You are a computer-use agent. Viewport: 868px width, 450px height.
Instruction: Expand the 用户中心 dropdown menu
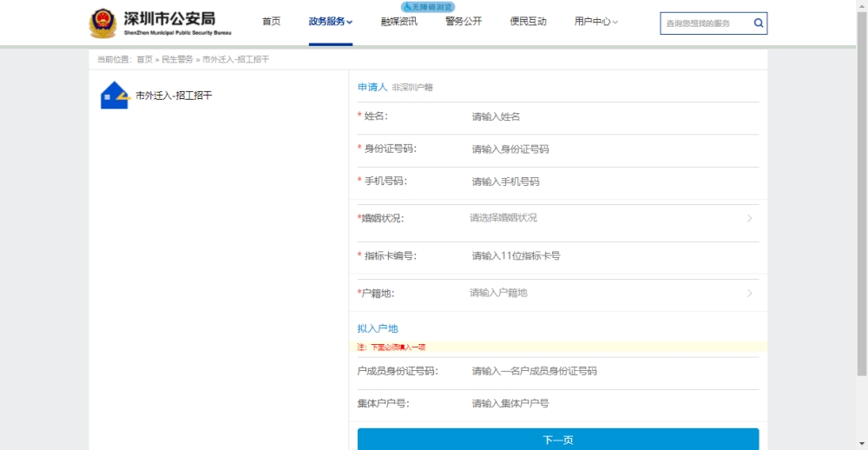click(595, 22)
